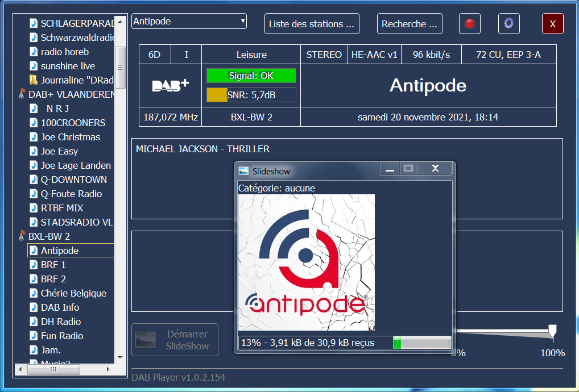The height and width of the screenshot is (392, 579).
Task: Click the note icon beside Antipode in list
Action: pyautogui.click(x=34, y=251)
